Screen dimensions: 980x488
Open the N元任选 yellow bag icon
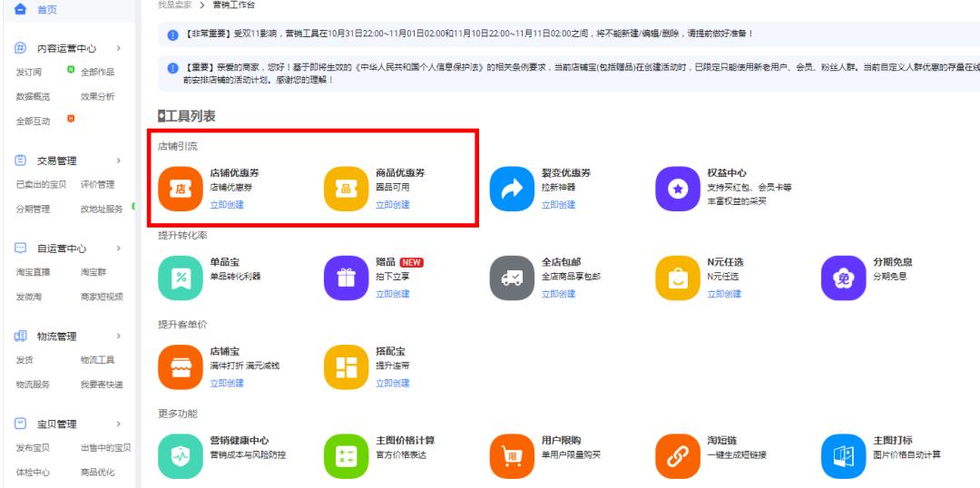[x=678, y=278]
